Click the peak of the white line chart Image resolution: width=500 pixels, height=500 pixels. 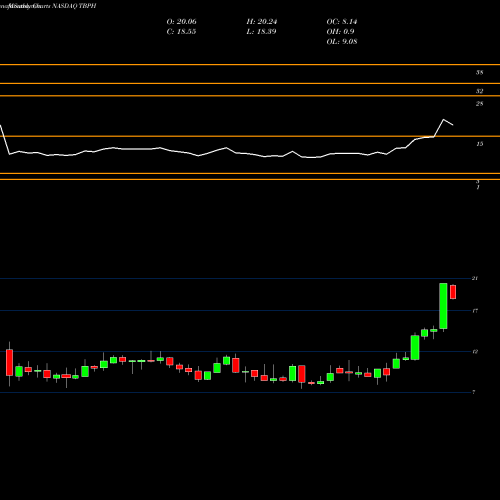[x=443, y=119]
